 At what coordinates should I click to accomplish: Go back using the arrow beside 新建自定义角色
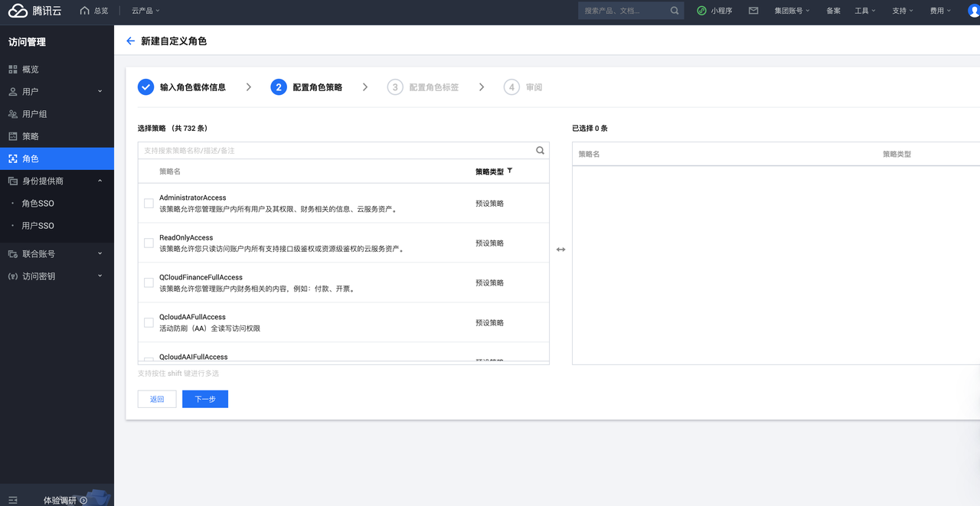130,41
